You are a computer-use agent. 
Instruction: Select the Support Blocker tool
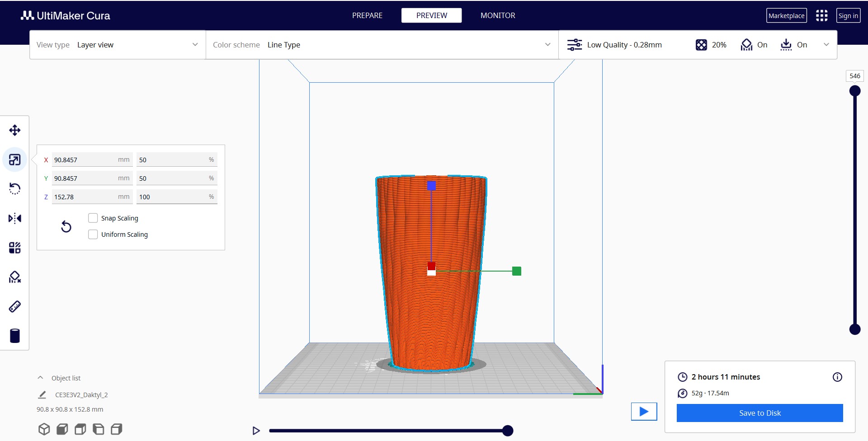15,277
